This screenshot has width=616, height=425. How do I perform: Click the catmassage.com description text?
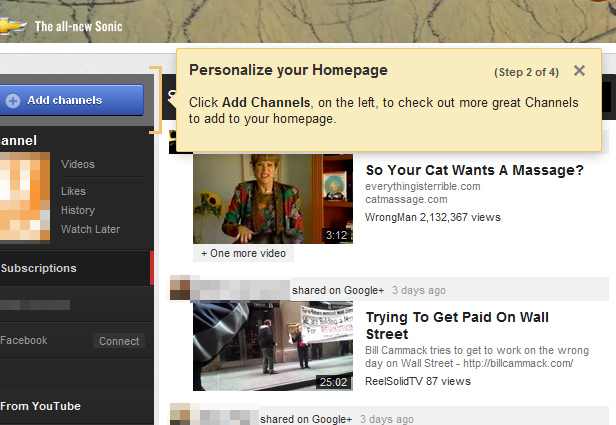[406, 199]
